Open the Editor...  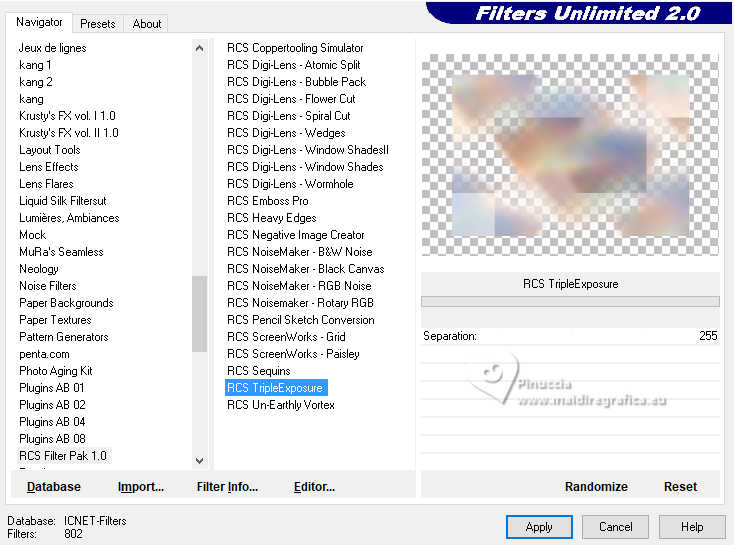314,487
